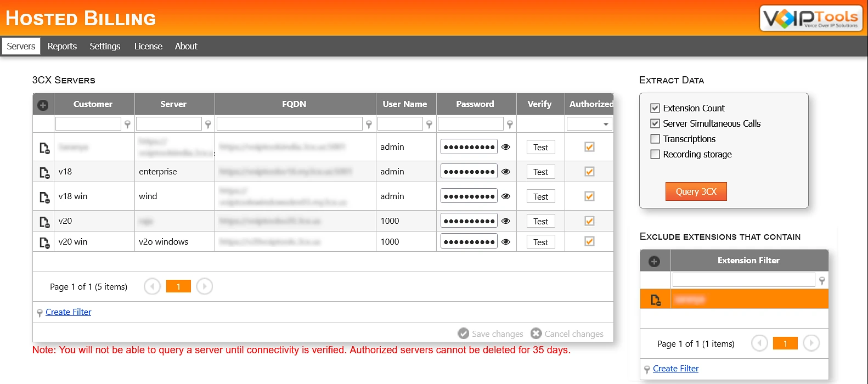Go to next page in servers grid
Image resolution: width=868 pixels, height=384 pixels.
coord(204,286)
